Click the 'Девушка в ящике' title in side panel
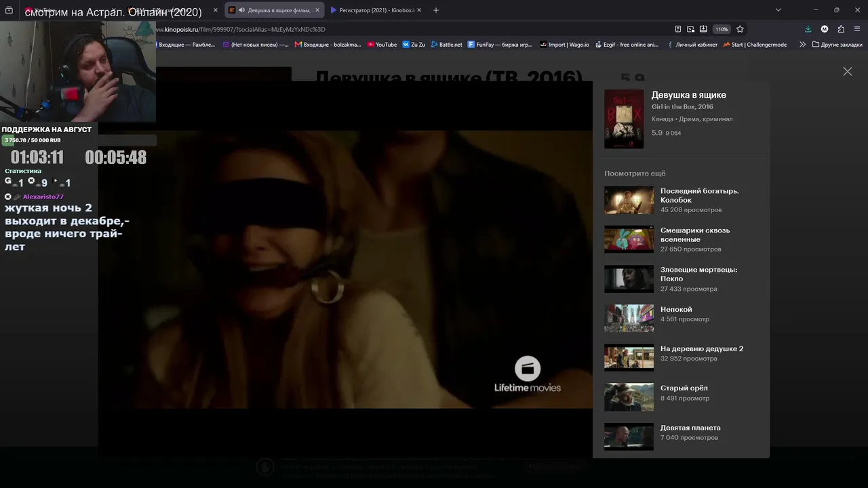 pyautogui.click(x=689, y=95)
